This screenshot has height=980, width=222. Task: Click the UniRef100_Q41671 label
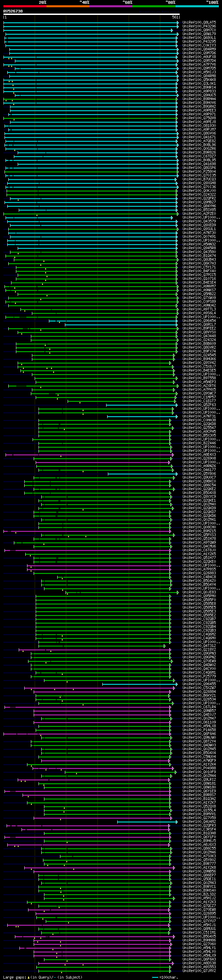[199, 137]
